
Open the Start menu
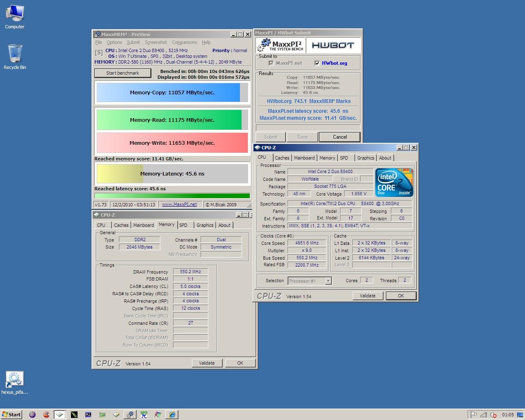pos(11,415)
